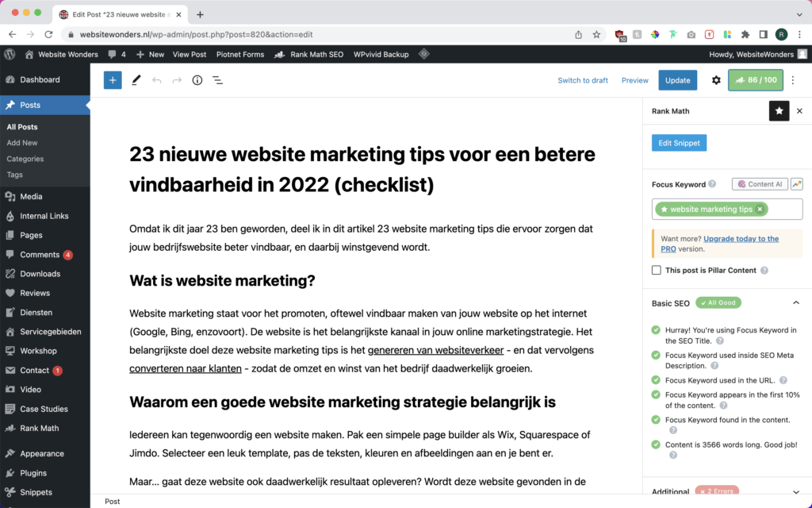Image resolution: width=812 pixels, height=508 pixels.
Task: Select 'View Post' in the admin toolbar
Action: coord(190,54)
